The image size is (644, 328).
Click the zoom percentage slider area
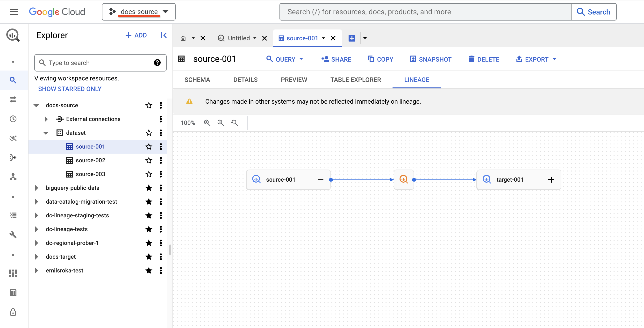188,123
